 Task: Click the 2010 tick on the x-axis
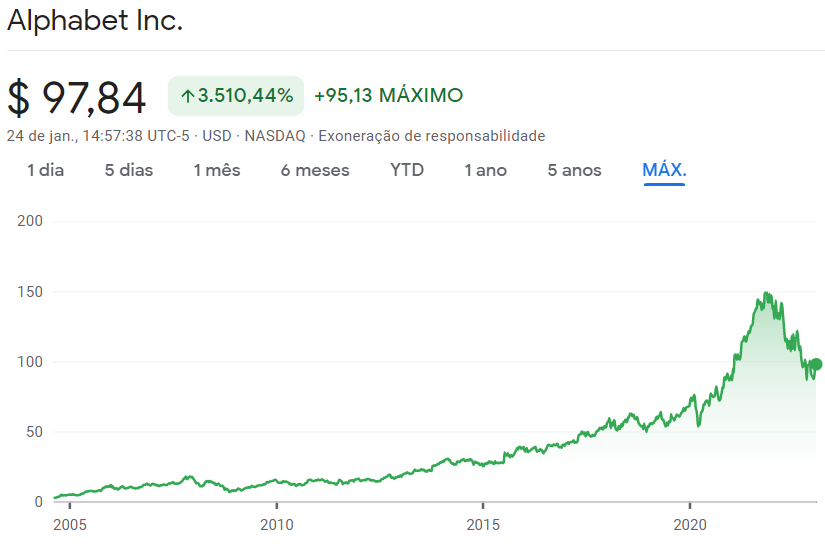(277, 525)
